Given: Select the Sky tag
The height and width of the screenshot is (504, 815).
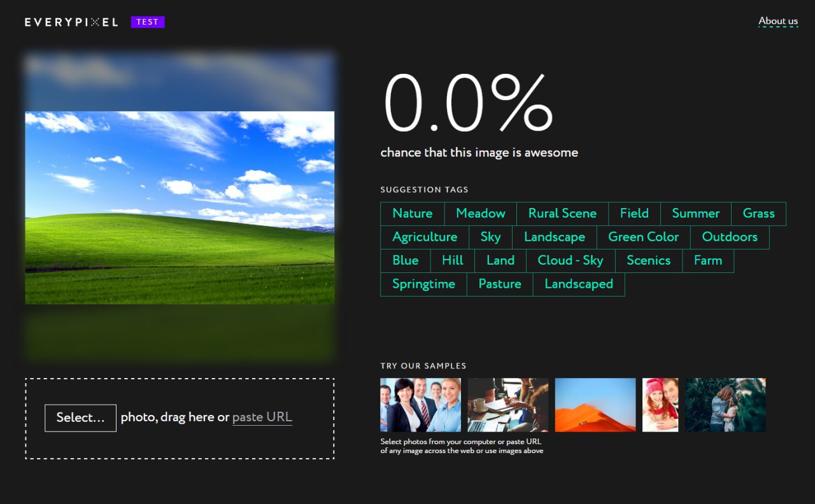Looking at the screenshot, I should [x=491, y=237].
